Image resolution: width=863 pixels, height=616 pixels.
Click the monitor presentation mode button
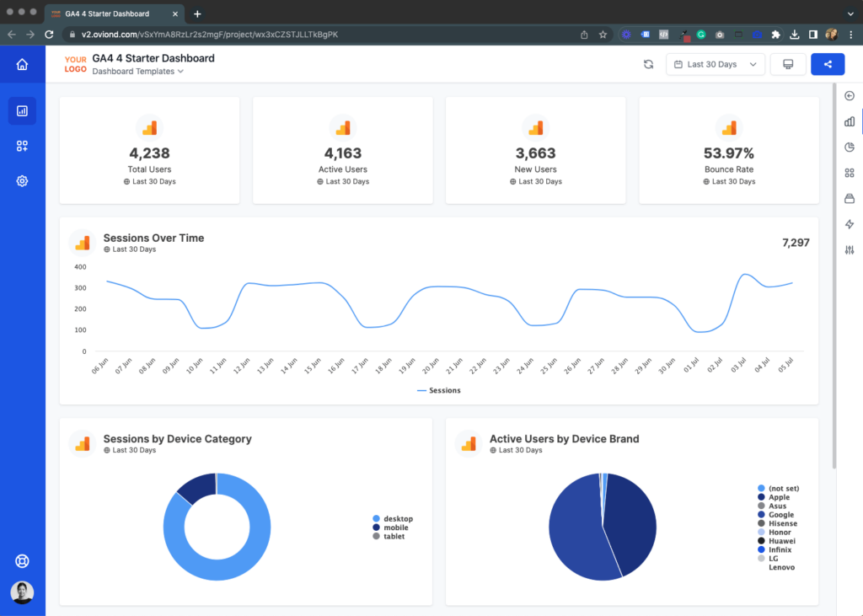(788, 64)
